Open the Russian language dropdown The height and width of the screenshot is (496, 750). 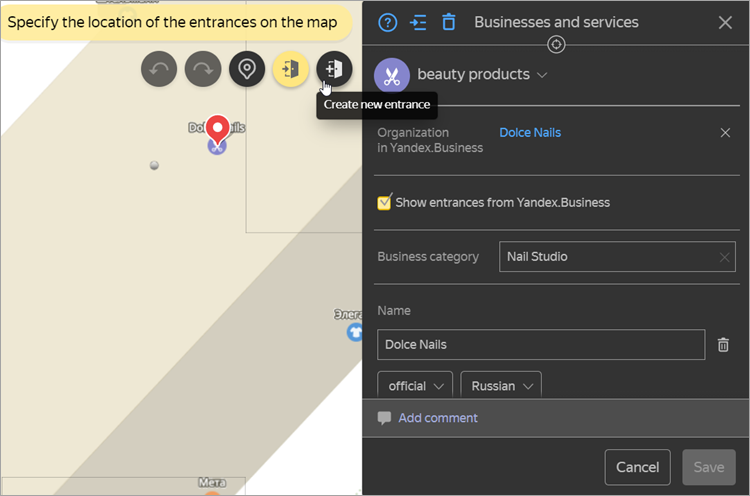(x=501, y=386)
